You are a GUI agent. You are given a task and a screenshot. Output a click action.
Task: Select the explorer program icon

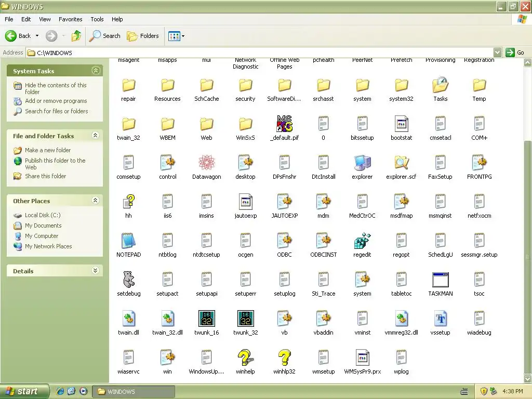click(x=362, y=163)
